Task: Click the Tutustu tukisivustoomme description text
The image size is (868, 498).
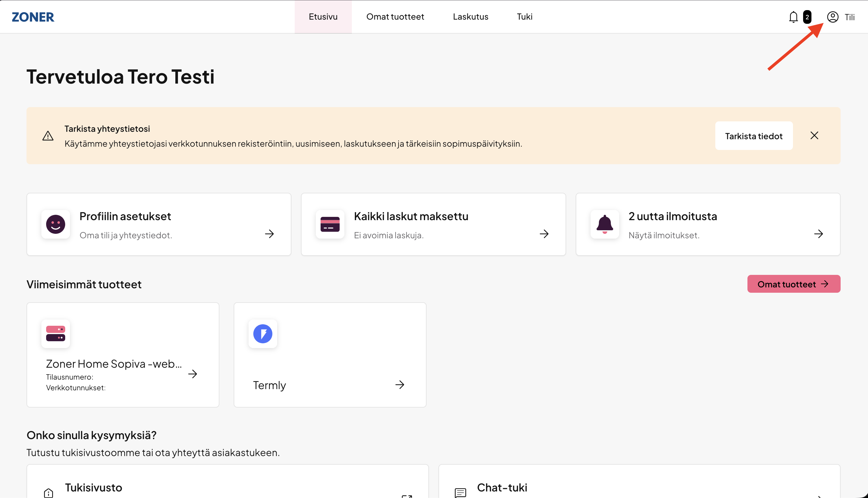Action: 153,452
